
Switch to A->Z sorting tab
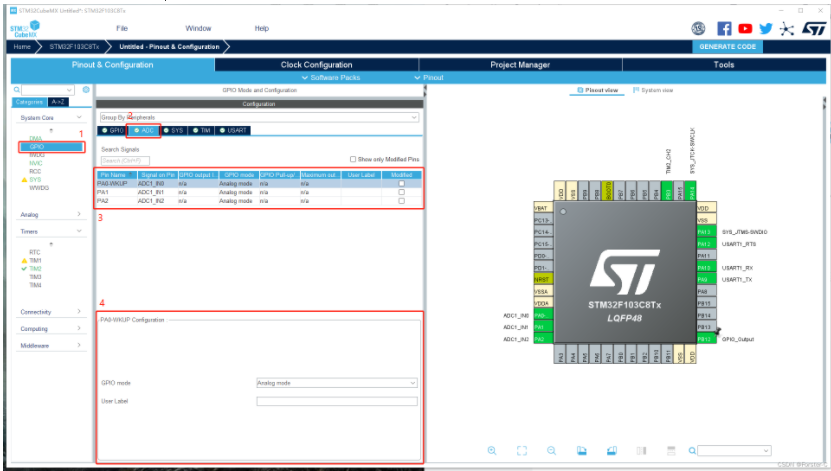point(58,102)
